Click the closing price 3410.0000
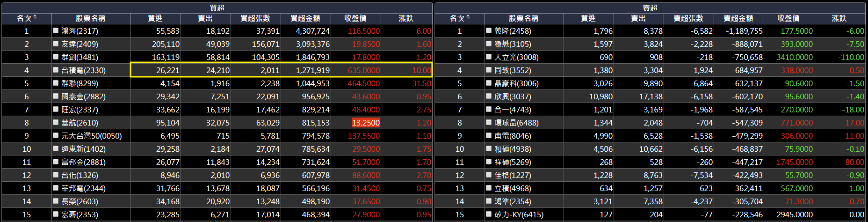 [x=795, y=57]
